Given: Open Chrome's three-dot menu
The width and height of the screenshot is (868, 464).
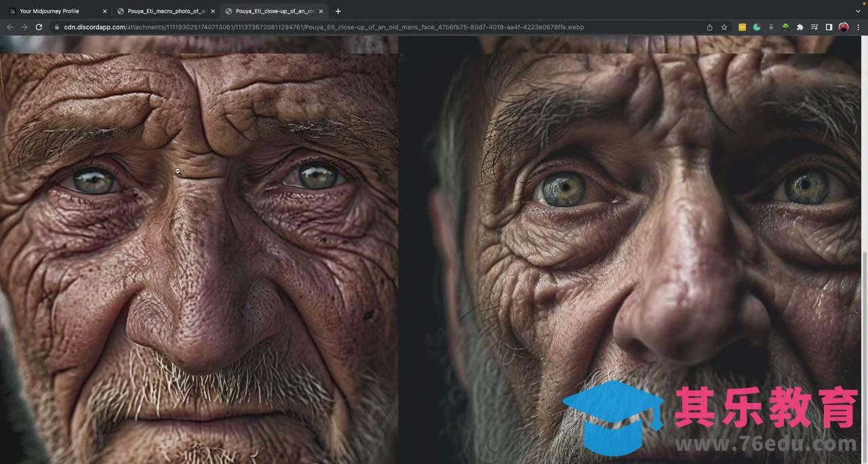Looking at the screenshot, I should (x=859, y=27).
